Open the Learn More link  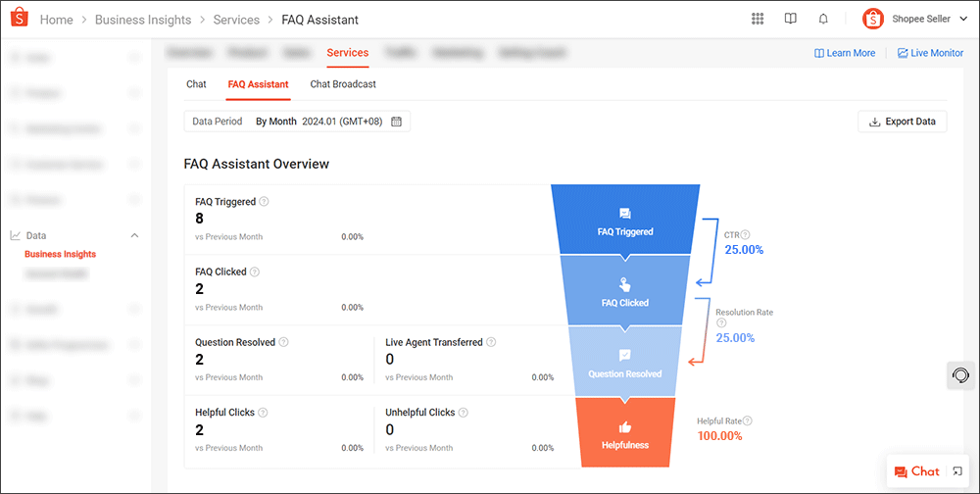coord(845,53)
